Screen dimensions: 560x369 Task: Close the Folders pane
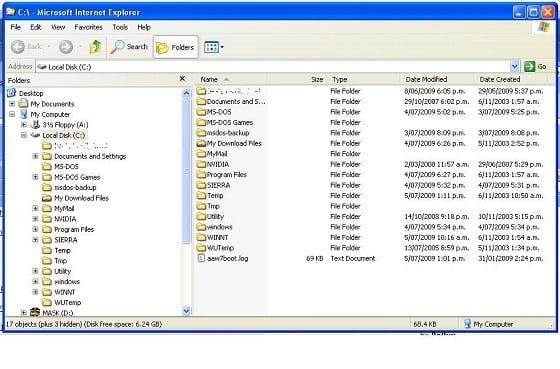(182, 79)
